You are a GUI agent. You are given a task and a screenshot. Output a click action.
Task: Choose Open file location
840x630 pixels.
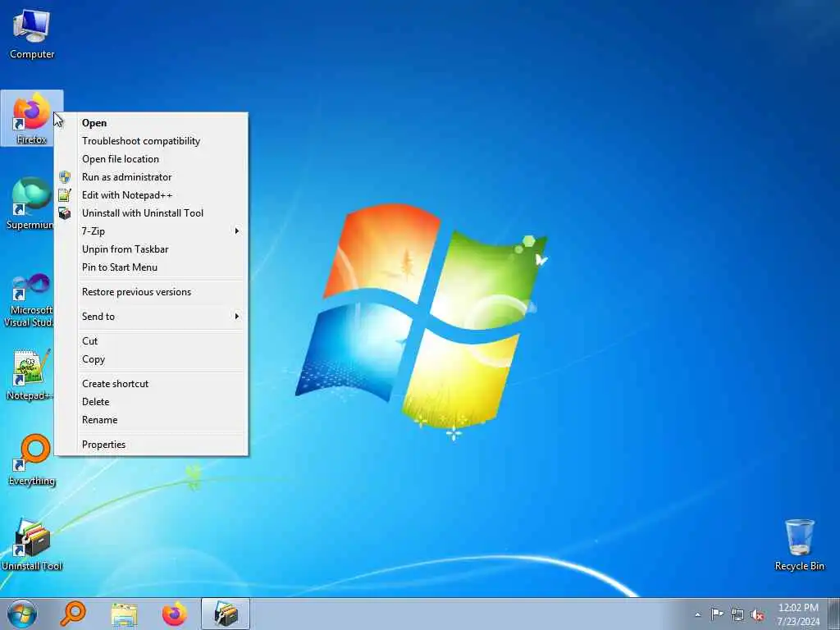point(151,159)
